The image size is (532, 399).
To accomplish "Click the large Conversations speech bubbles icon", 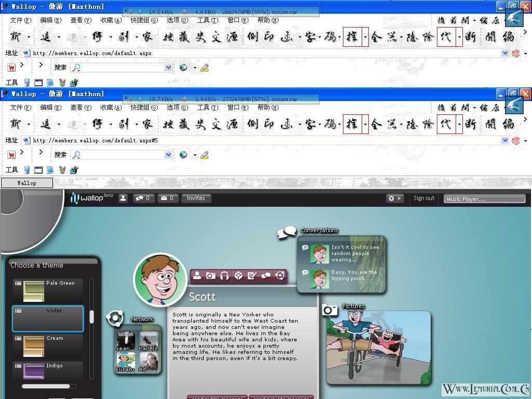I will [x=287, y=233].
